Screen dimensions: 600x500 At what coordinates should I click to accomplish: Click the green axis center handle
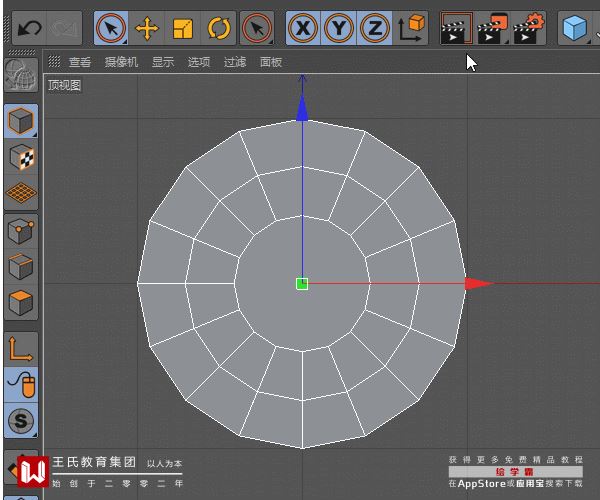point(302,283)
